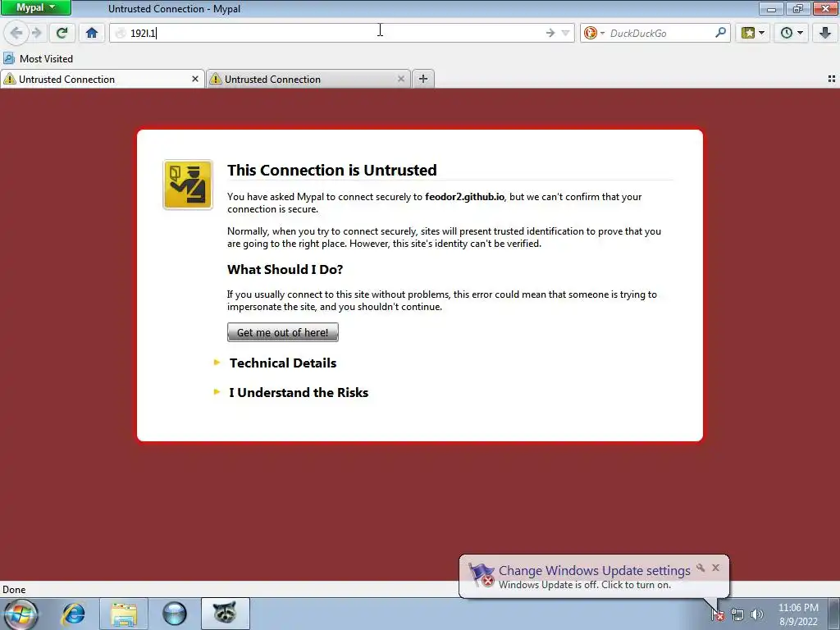Open Windows Explorer from the taskbar
The width and height of the screenshot is (840, 630).
[x=124, y=614]
